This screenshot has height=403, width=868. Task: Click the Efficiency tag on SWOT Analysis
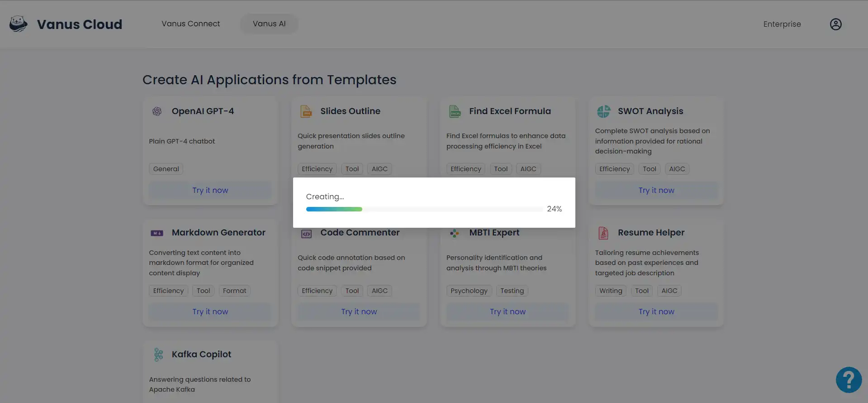pos(614,169)
